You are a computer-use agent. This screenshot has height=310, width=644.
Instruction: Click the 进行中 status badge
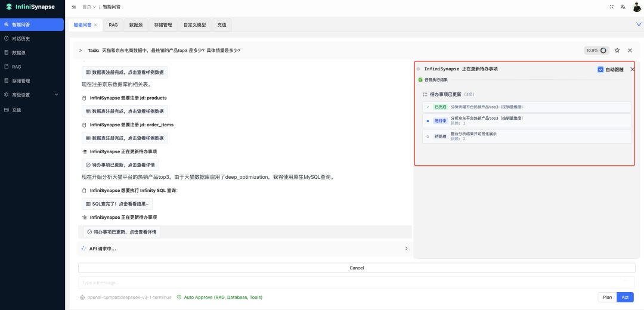[440, 120]
